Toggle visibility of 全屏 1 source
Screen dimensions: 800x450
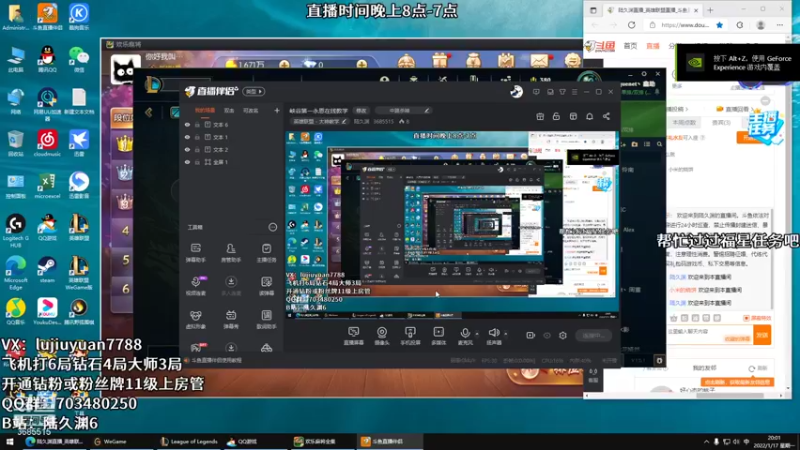187,162
